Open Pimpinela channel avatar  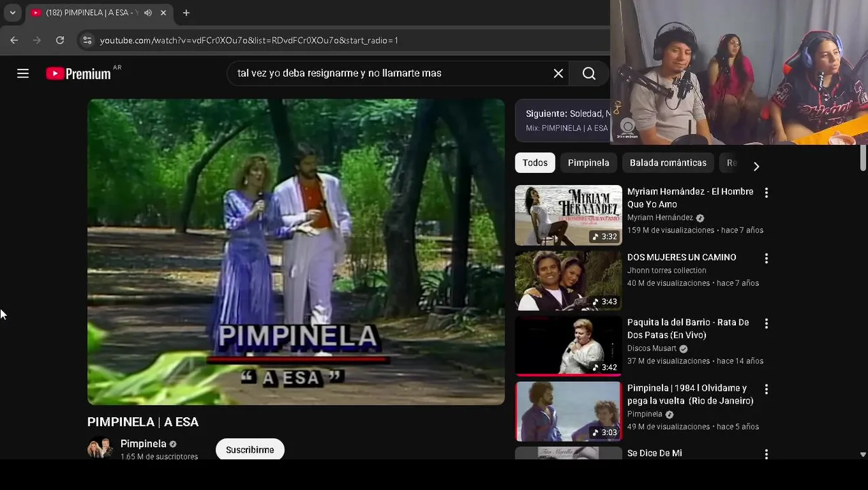point(100,449)
